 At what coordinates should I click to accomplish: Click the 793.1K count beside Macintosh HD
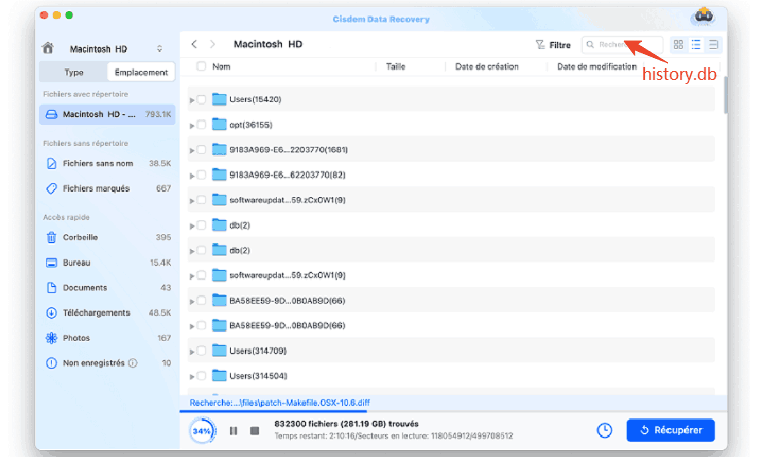click(158, 114)
